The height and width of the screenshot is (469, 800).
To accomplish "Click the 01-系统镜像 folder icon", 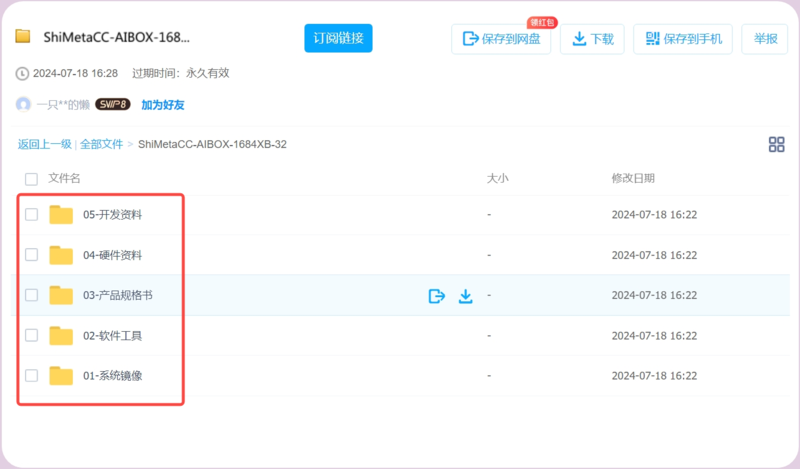I will [61, 376].
